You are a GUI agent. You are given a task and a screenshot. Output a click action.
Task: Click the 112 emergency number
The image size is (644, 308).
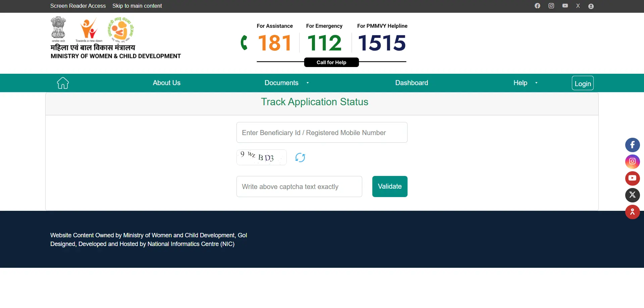324,43
